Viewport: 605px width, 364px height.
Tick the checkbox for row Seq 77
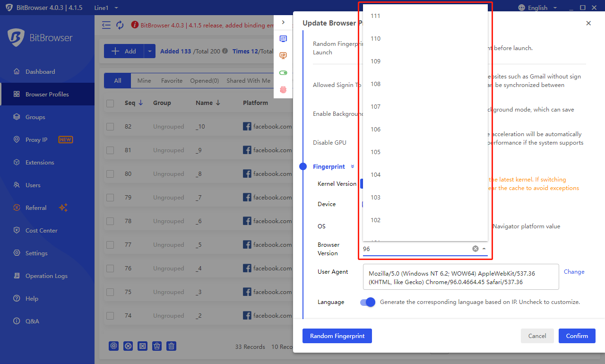[110, 245]
